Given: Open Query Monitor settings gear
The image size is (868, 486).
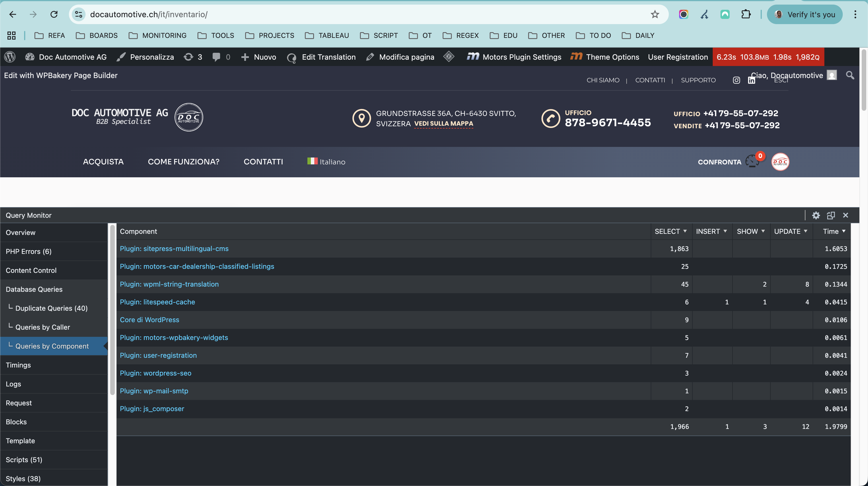Looking at the screenshot, I should (816, 215).
